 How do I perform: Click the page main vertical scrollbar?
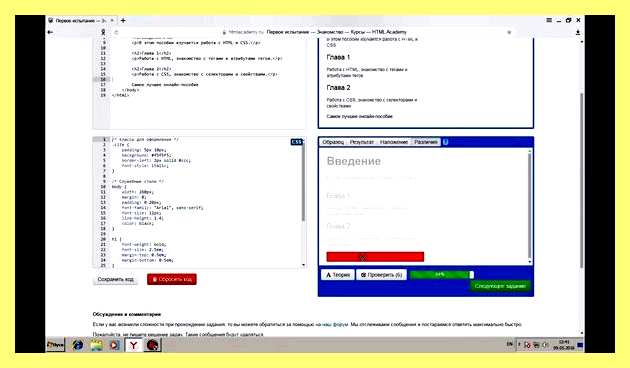click(x=581, y=181)
